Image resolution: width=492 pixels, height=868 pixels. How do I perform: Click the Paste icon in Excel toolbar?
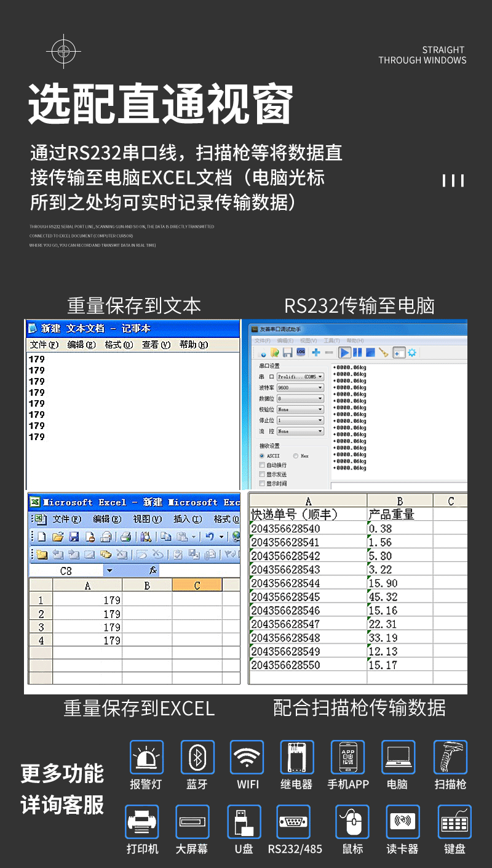(181, 536)
